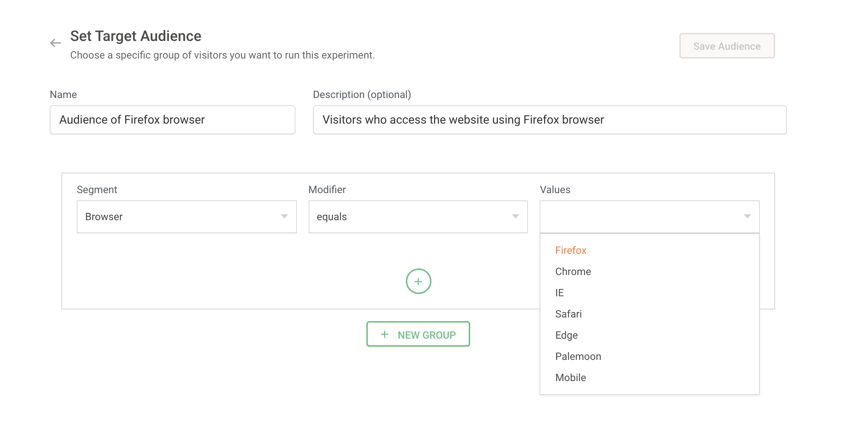Click the Segment dropdown arrow

coord(284,217)
